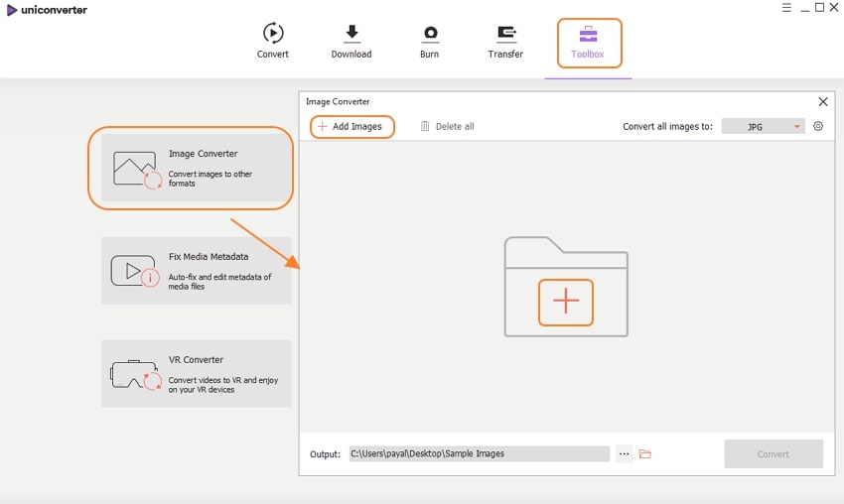Open image settings gear icon

point(818,126)
